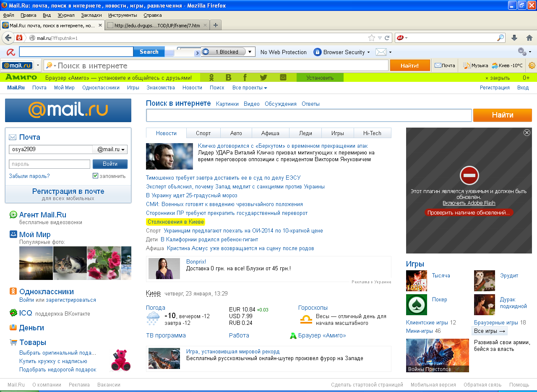Click the Музыка music toolbar item
Viewport: 537px width, 392px height.
(x=475, y=65)
